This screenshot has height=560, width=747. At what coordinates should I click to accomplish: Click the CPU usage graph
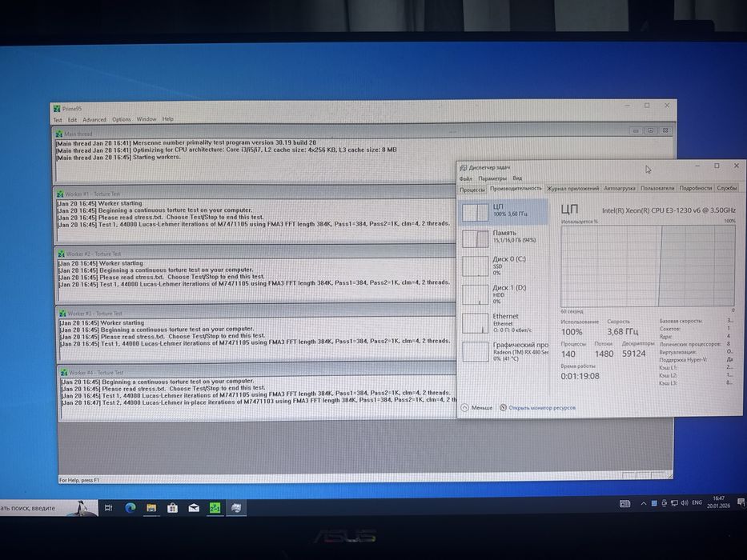[x=648, y=266]
